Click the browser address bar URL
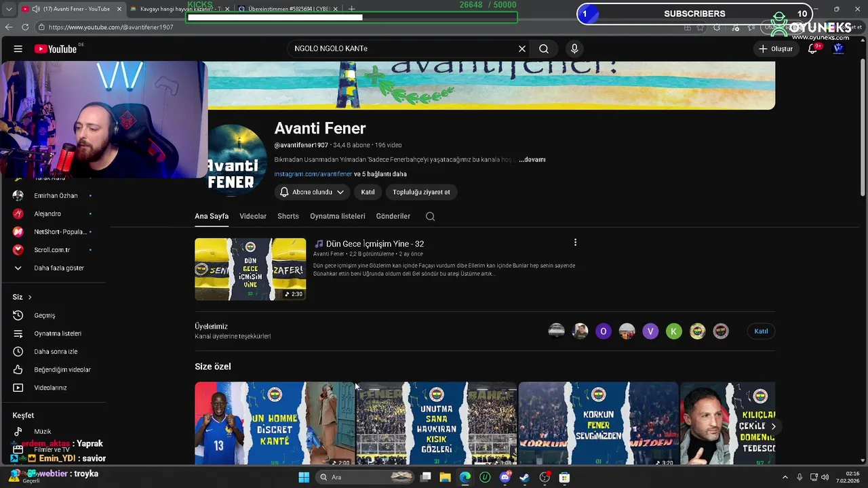 pos(111,27)
